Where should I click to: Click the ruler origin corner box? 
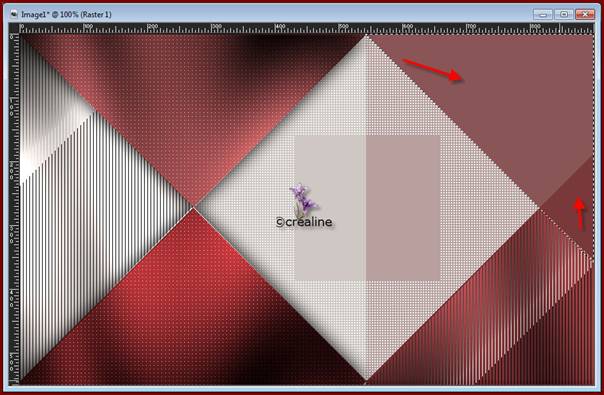click(14, 28)
